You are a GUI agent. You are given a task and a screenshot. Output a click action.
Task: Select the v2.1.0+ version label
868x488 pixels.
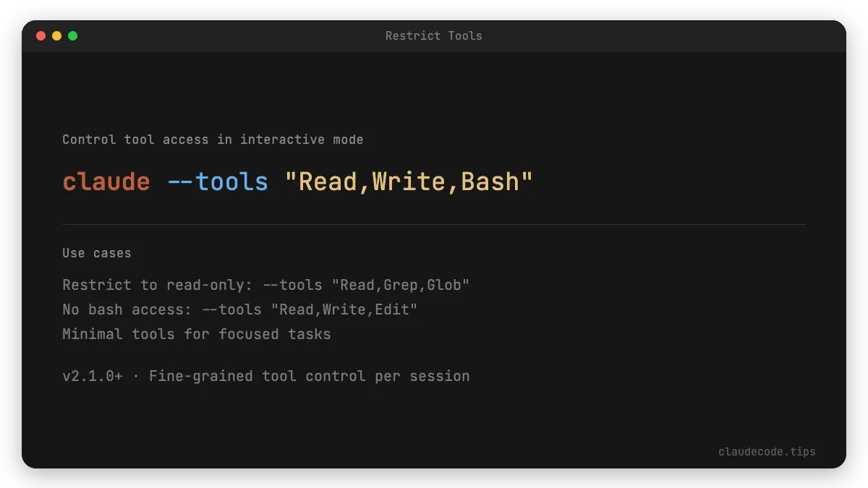(90, 376)
